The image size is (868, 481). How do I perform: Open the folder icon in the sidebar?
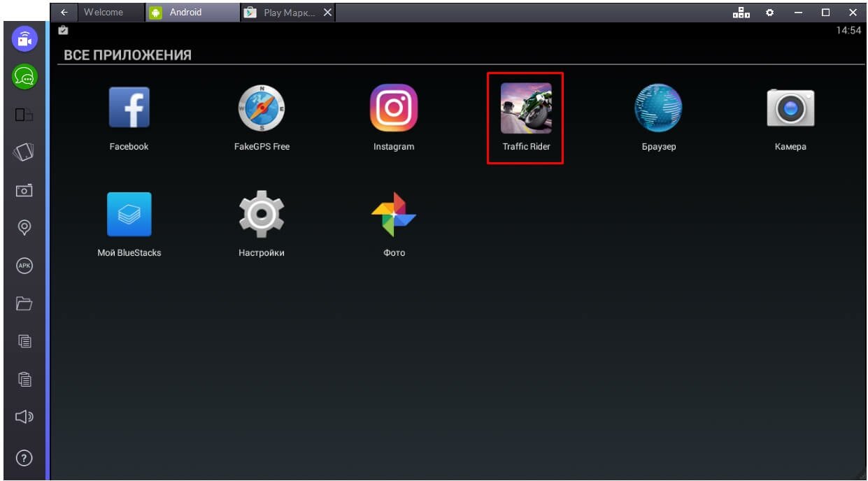(24, 303)
